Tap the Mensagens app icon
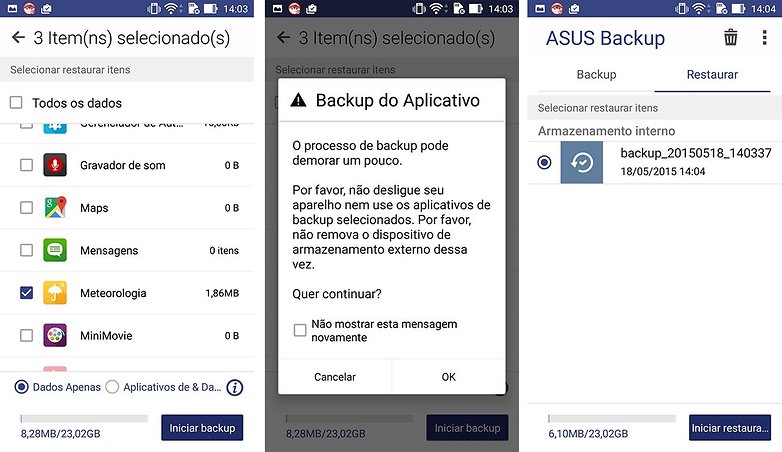 click(55, 250)
